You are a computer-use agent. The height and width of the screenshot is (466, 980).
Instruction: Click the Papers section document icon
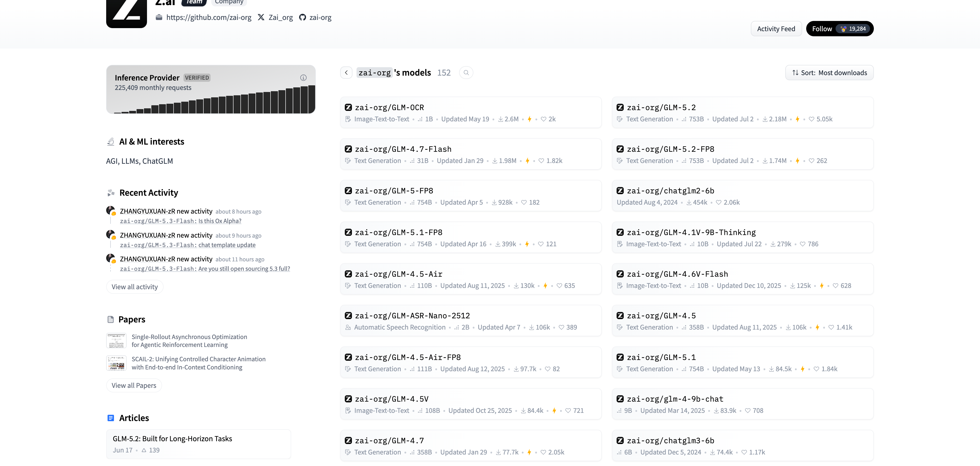111,319
